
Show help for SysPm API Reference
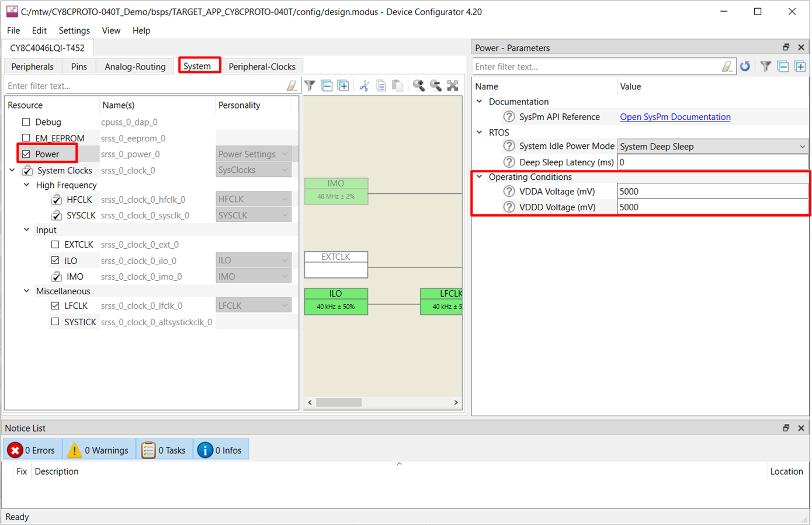click(x=509, y=117)
